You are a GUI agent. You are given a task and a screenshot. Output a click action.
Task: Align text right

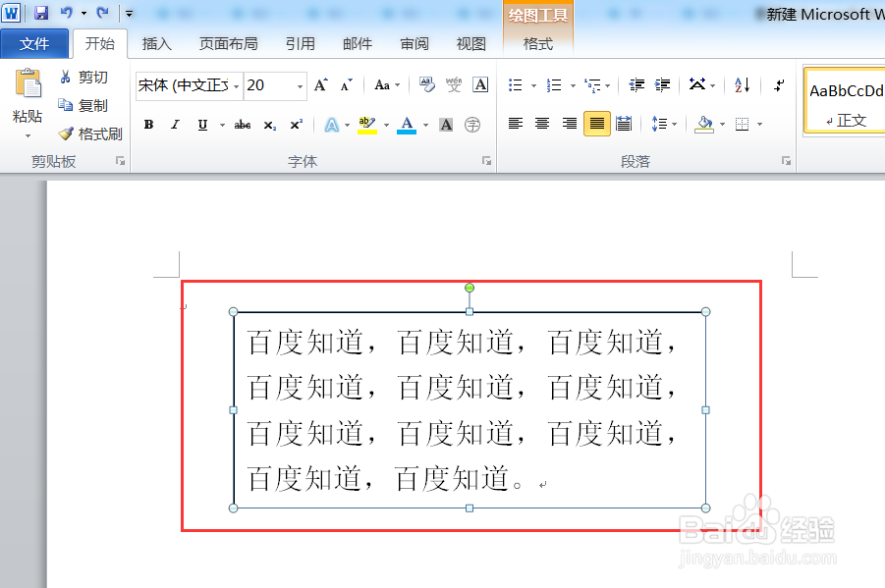point(570,124)
